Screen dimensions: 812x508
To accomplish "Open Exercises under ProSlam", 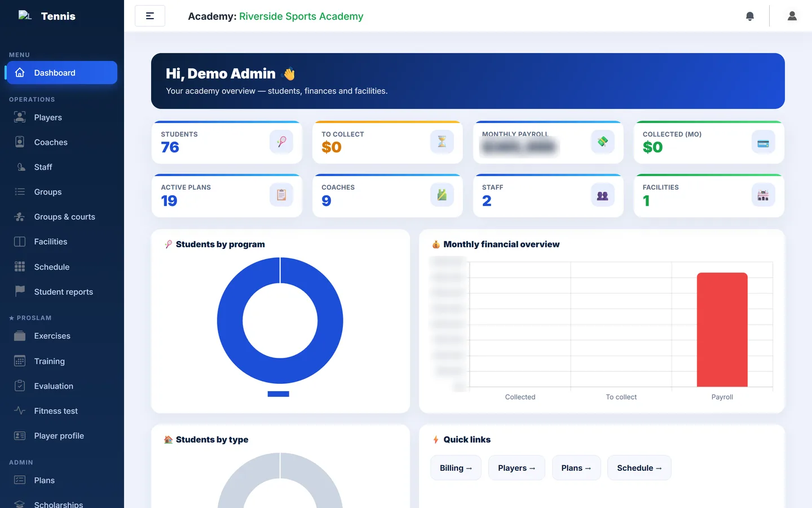I will pyautogui.click(x=61, y=336).
